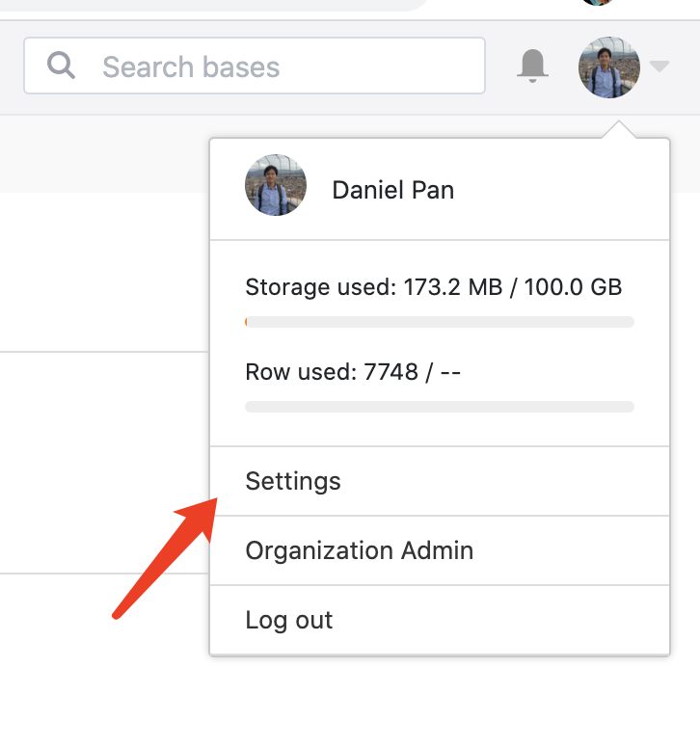Open notifications via the bell icon
This screenshot has width=700, height=748.
[x=532, y=66]
